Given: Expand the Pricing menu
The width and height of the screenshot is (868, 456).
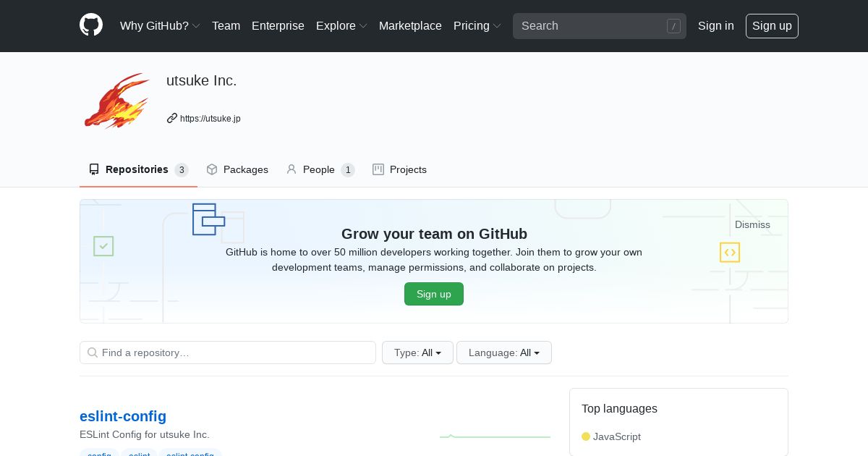Looking at the screenshot, I should coord(477,25).
